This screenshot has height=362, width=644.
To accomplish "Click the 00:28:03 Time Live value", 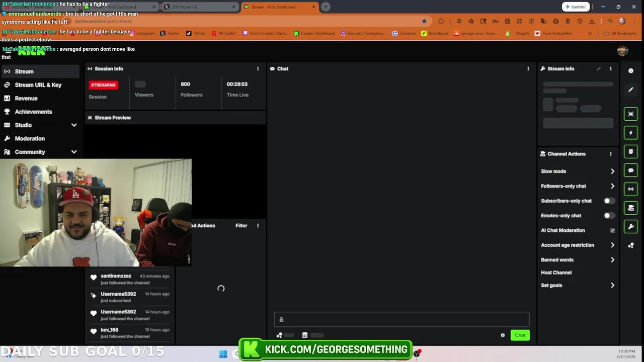I will pyautogui.click(x=237, y=84).
